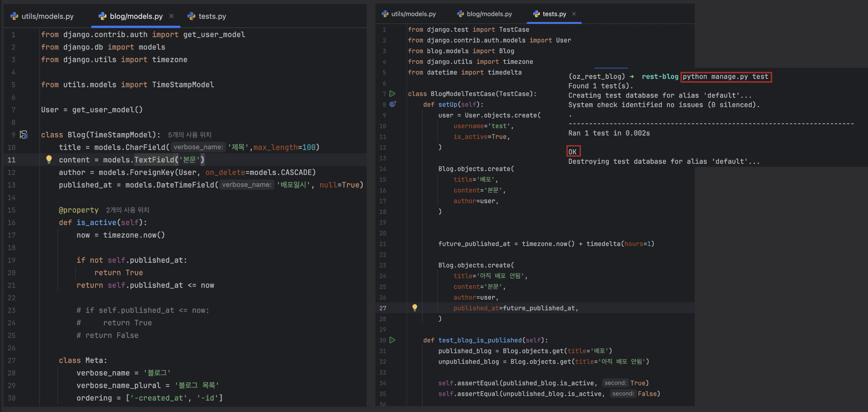The image size is (868, 412).
Task: Click OK result in terminal output
Action: click(572, 152)
